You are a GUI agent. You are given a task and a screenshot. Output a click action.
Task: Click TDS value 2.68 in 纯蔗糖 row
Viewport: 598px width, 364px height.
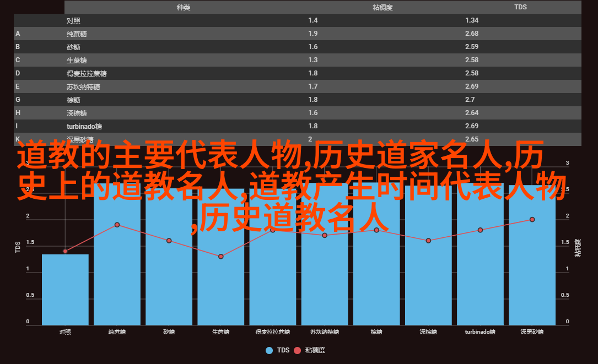pos(472,34)
